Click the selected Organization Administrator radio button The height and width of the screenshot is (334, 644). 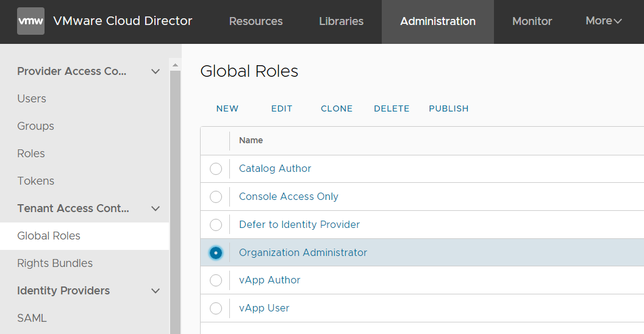coord(216,253)
